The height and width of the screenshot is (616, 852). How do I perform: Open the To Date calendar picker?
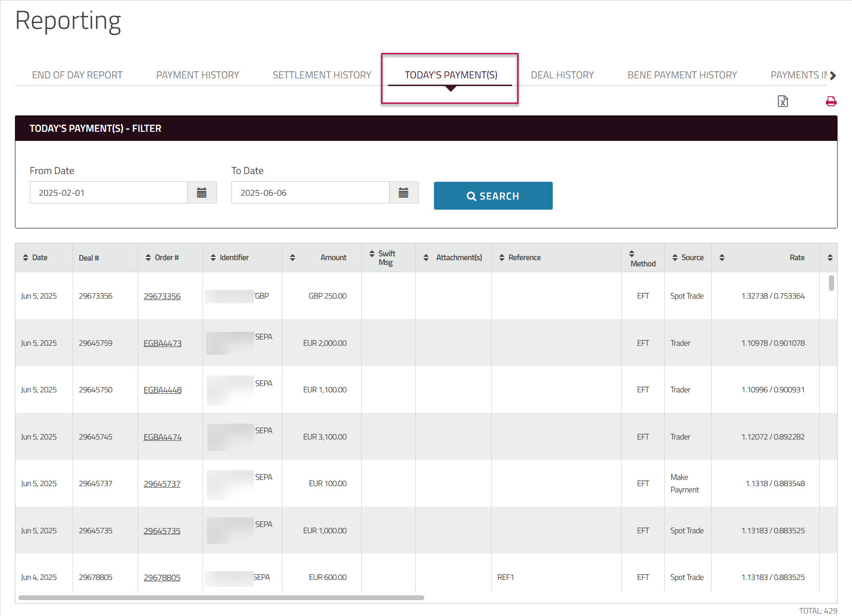coord(404,192)
